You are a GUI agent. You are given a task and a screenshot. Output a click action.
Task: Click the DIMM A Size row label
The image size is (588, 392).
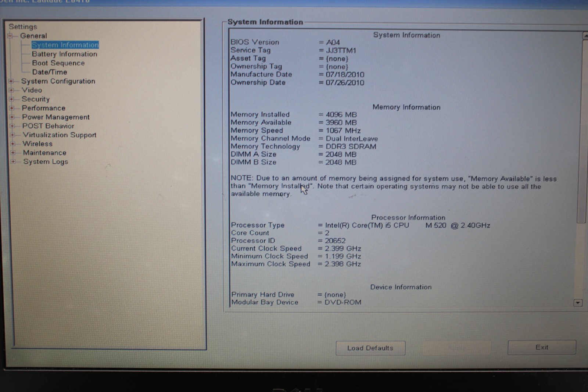click(x=254, y=154)
